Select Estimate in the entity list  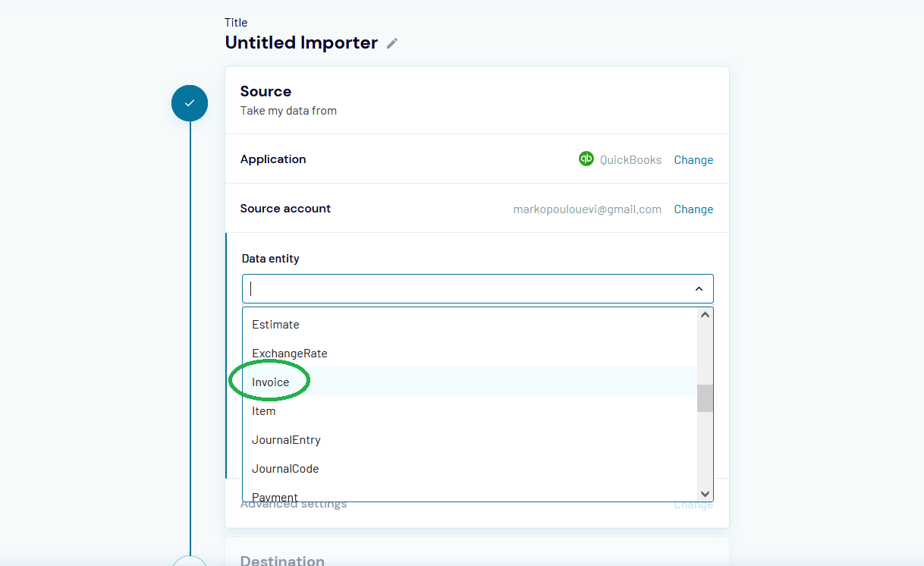click(x=275, y=324)
